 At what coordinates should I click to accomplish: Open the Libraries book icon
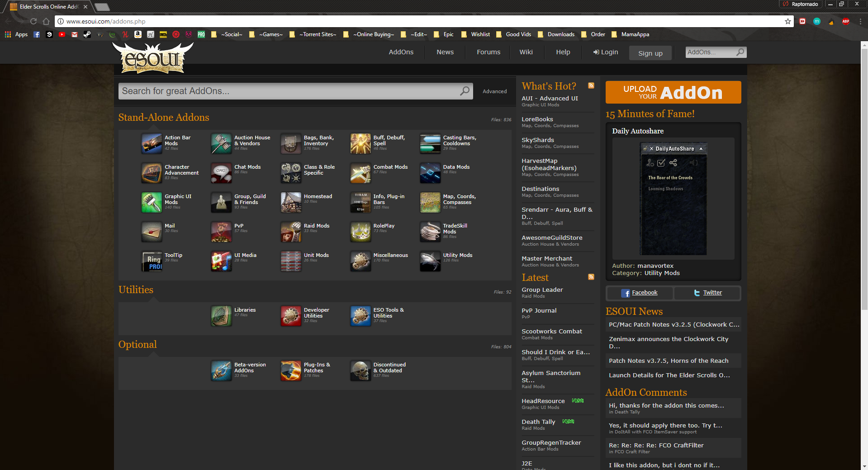[221, 316]
